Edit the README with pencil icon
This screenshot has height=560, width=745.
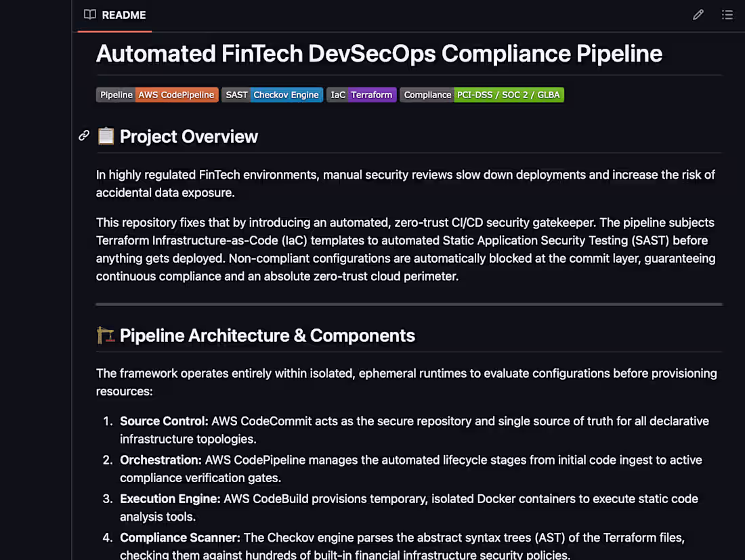698,15
